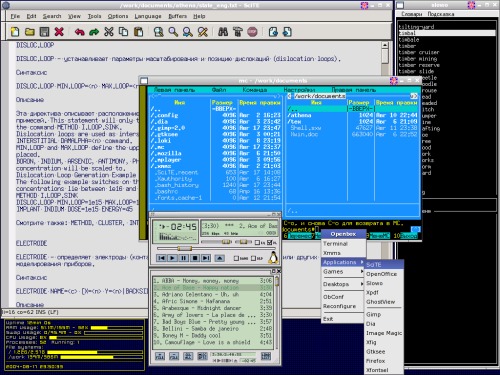500x375 pixels.
Task: Click the binoculars icon in SciTE toolbar
Action: 223,32
